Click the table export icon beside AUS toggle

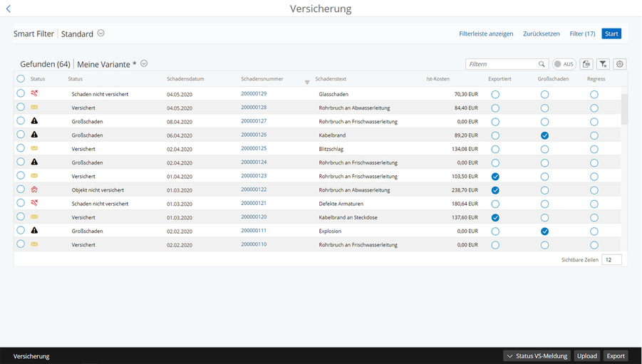586,64
